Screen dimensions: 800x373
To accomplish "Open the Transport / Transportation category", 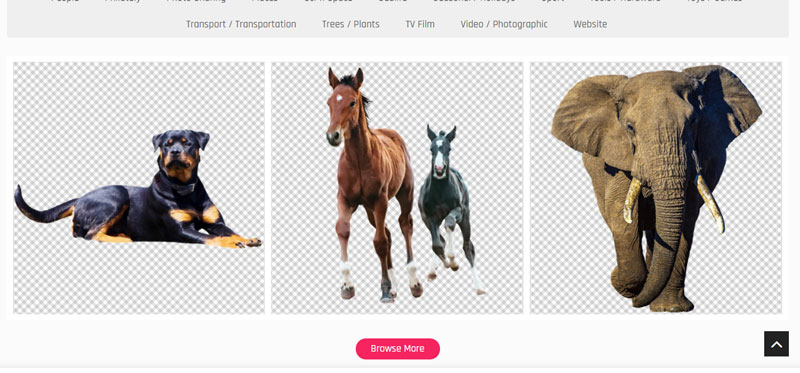I will click(241, 24).
